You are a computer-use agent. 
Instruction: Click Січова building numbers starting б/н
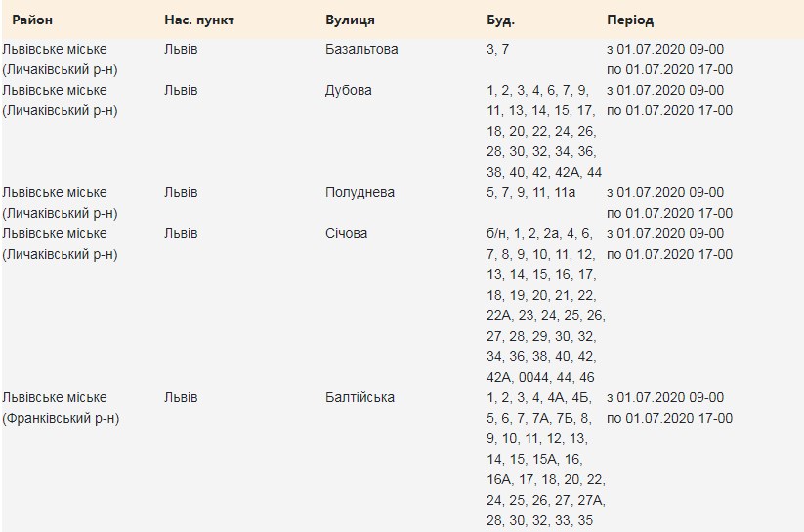(x=545, y=306)
